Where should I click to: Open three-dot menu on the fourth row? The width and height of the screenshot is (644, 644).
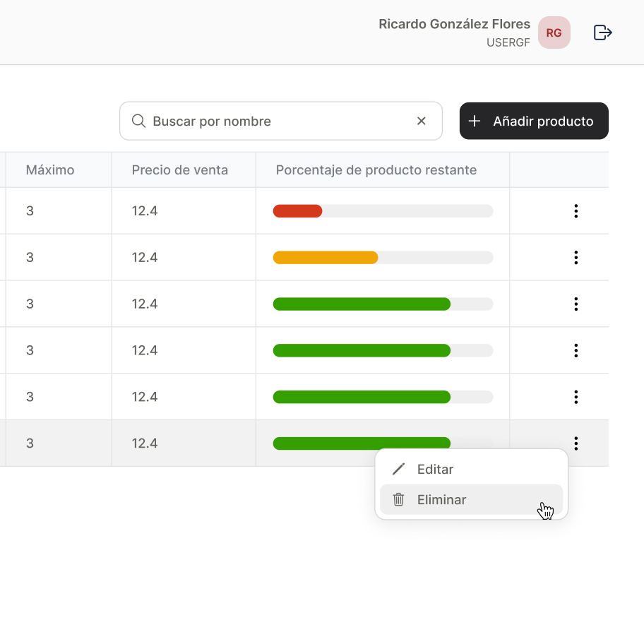tap(576, 350)
